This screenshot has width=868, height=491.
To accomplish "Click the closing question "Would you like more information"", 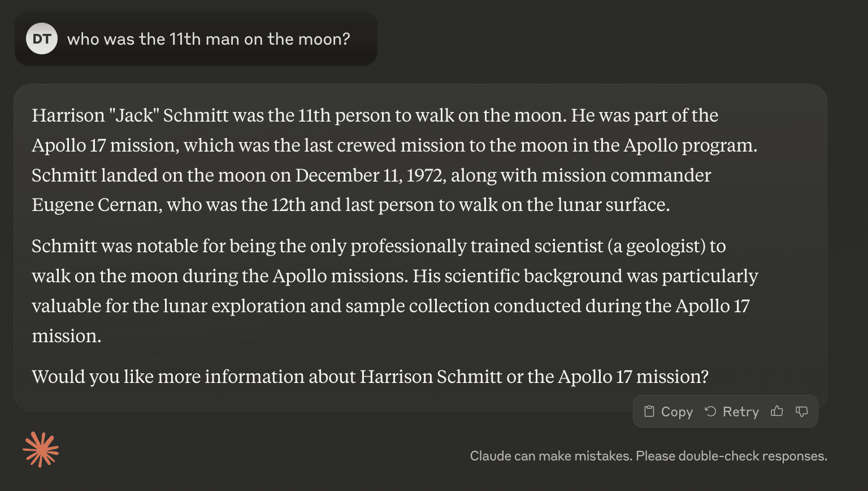I will click(x=370, y=377).
